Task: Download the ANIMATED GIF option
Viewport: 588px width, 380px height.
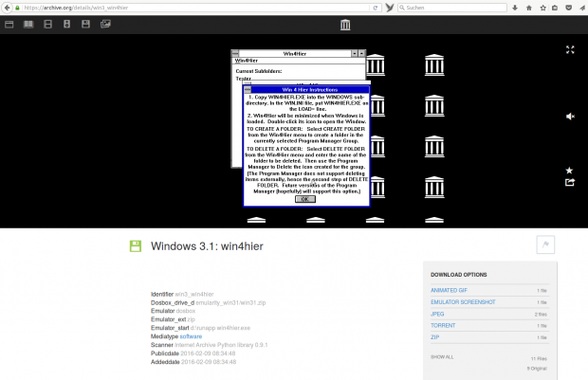Action: coord(449,290)
